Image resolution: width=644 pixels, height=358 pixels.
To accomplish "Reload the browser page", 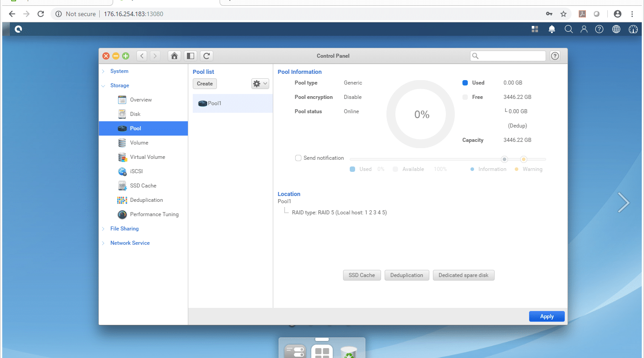I will (x=41, y=14).
